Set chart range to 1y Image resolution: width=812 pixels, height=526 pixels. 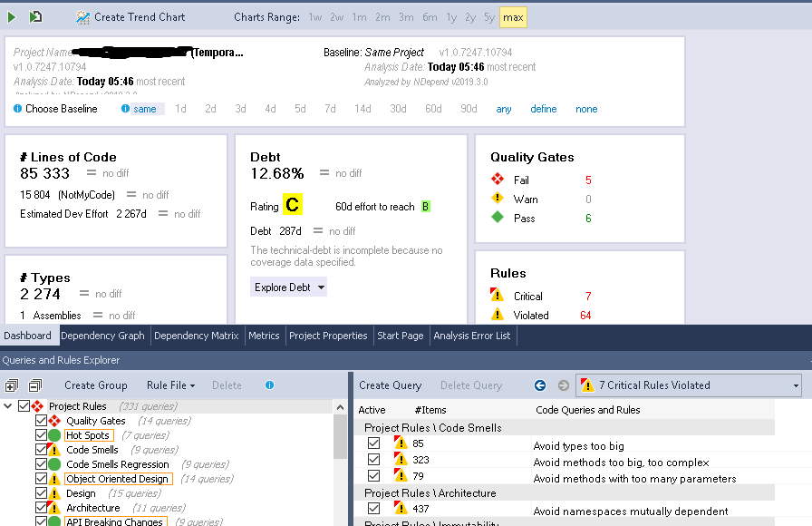pos(451,17)
